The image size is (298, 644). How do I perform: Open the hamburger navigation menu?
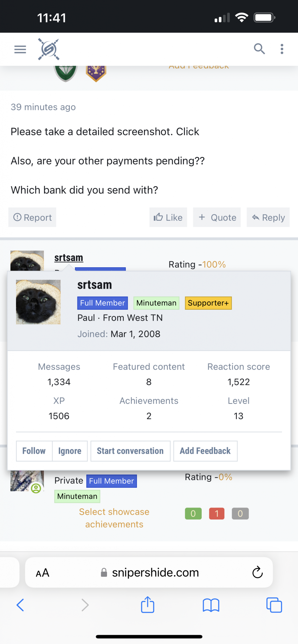(x=20, y=49)
